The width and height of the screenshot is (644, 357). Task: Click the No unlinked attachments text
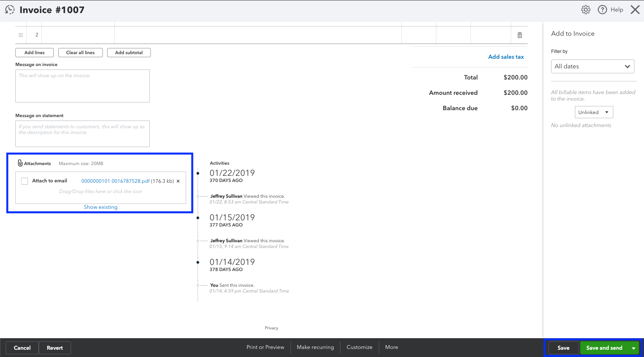(581, 126)
